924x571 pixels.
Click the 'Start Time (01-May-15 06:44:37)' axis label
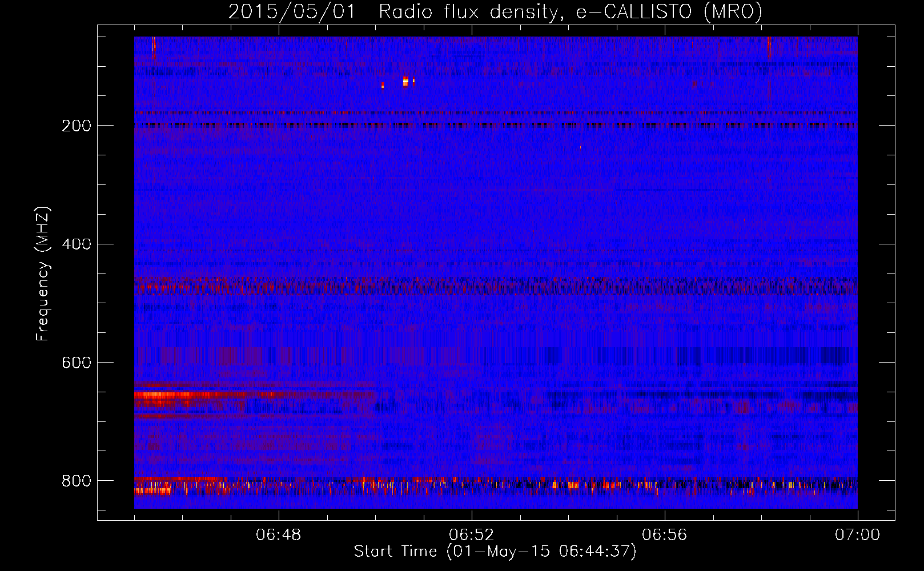pos(495,552)
